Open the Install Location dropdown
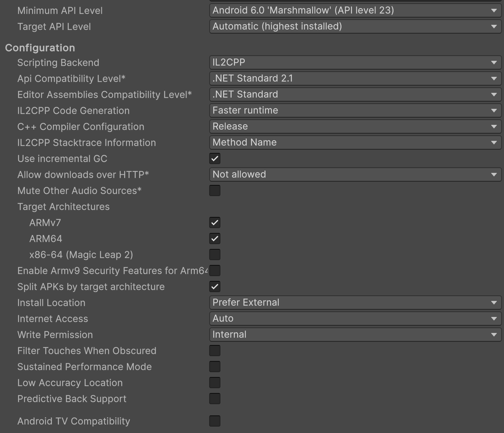 [x=355, y=303]
